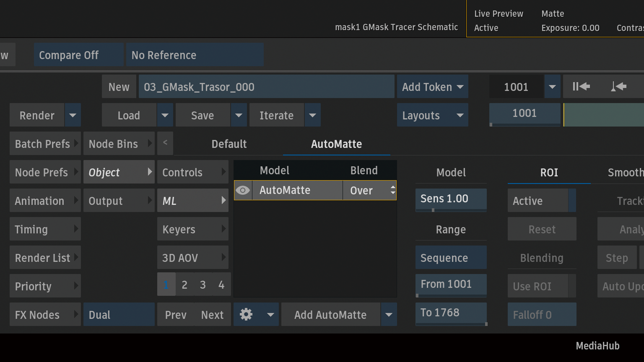The image size is (644, 362).
Task: Expand the Add AutoMatte dropdown arrow
Action: pyautogui.click(x=389, y=315)
